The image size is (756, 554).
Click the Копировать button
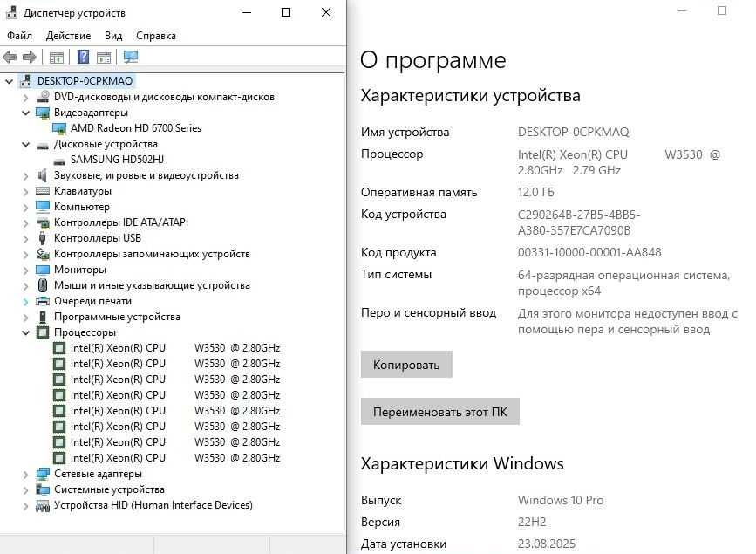pyautogui.click(x=406, y=365)
